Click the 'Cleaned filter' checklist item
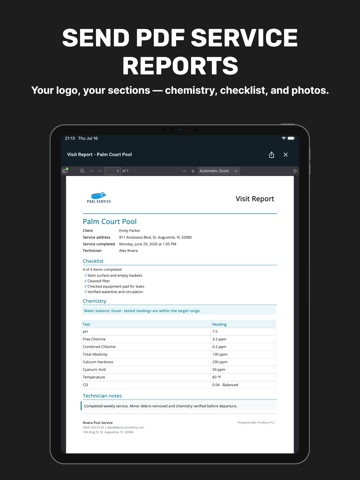The image size is (360, 480). point(97,281)
